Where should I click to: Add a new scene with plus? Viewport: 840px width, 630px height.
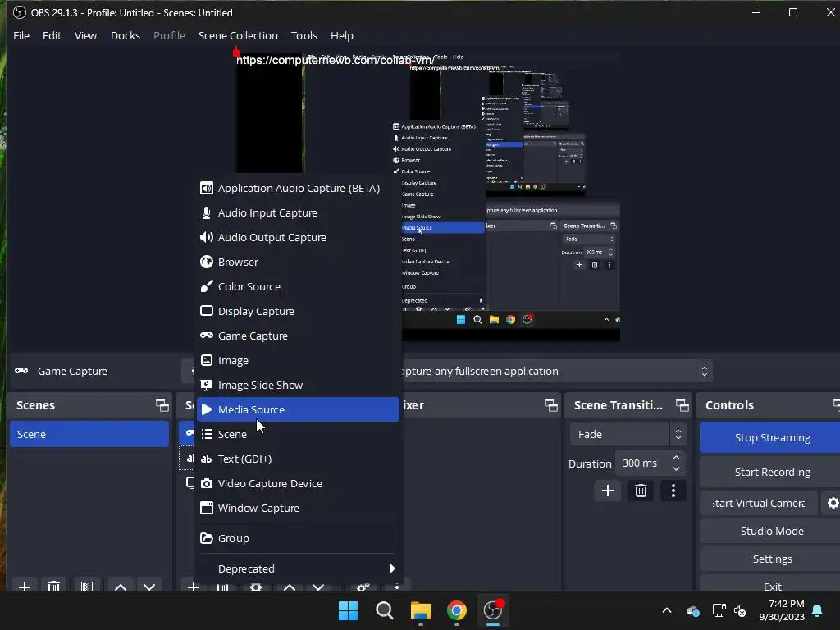coord(25,586)
